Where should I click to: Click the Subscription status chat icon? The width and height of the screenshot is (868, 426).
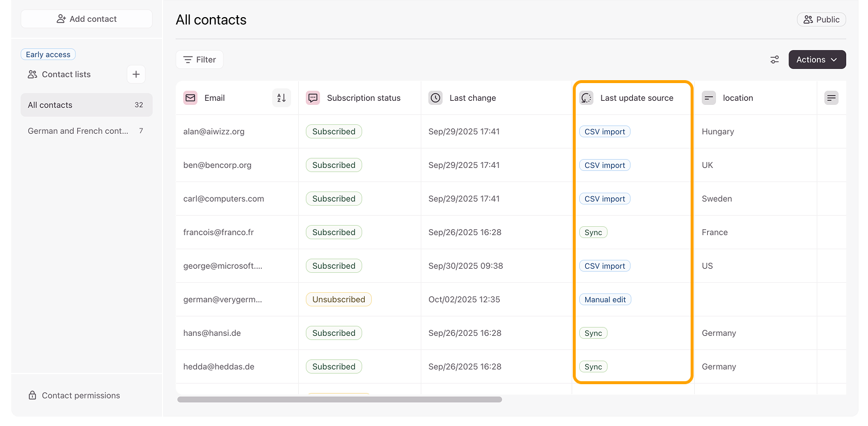point(313,98)
